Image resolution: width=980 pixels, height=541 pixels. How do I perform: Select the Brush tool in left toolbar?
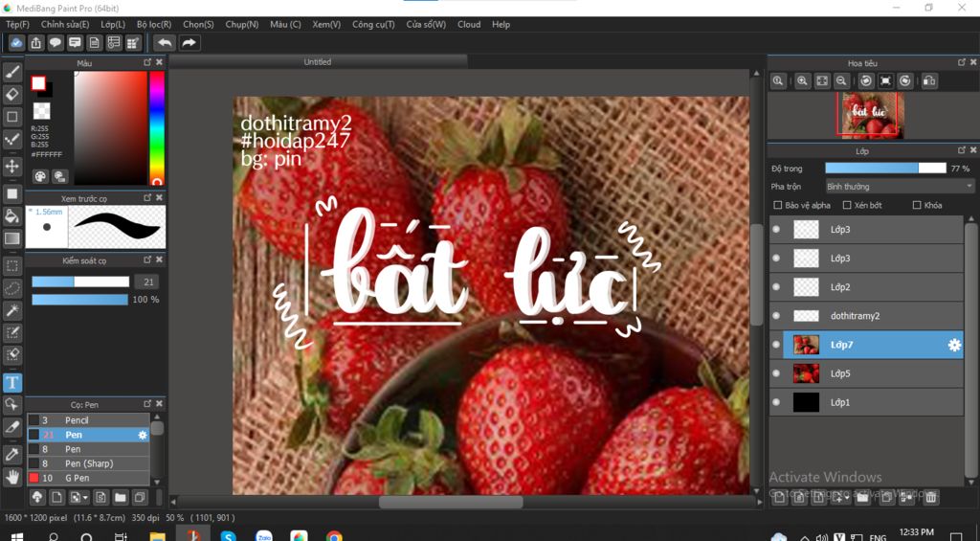pyautogui.click(x=11, y=73)
